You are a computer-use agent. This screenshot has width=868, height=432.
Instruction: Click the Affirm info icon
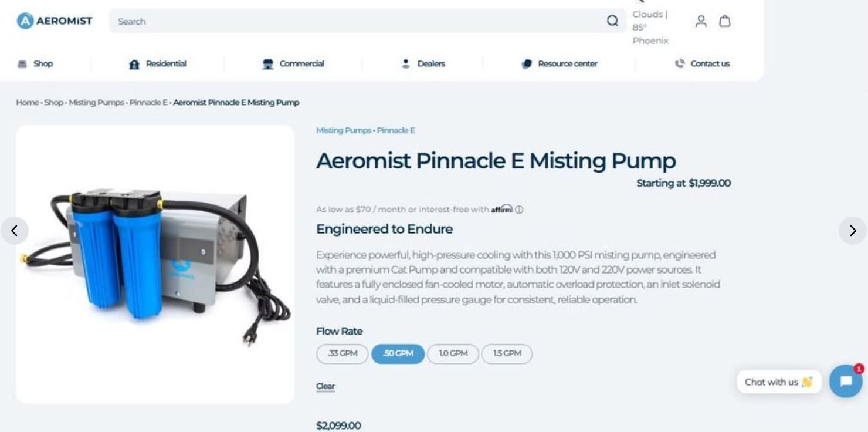pos(519,210)
